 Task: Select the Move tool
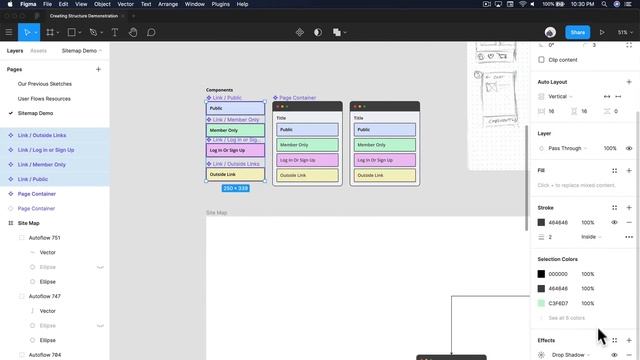pyautogui.click(x=27, y=32)
